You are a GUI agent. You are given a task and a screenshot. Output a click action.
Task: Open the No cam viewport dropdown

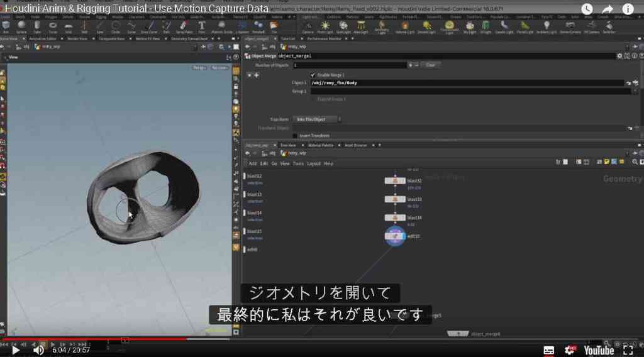click(x=219, y=68)
